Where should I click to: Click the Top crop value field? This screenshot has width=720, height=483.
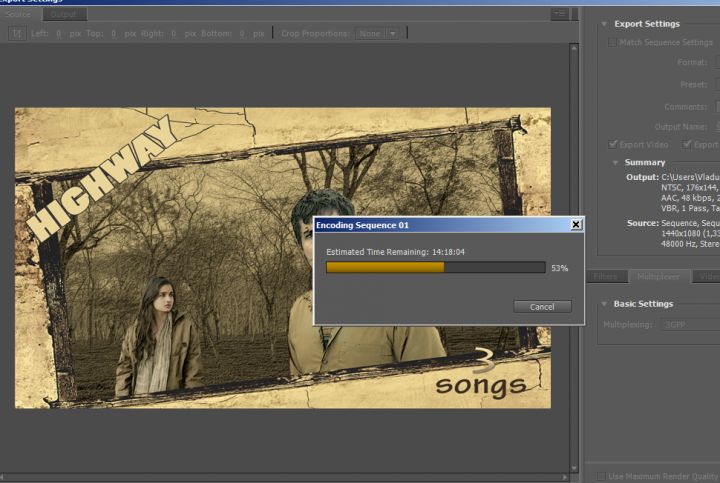(114, 34)
